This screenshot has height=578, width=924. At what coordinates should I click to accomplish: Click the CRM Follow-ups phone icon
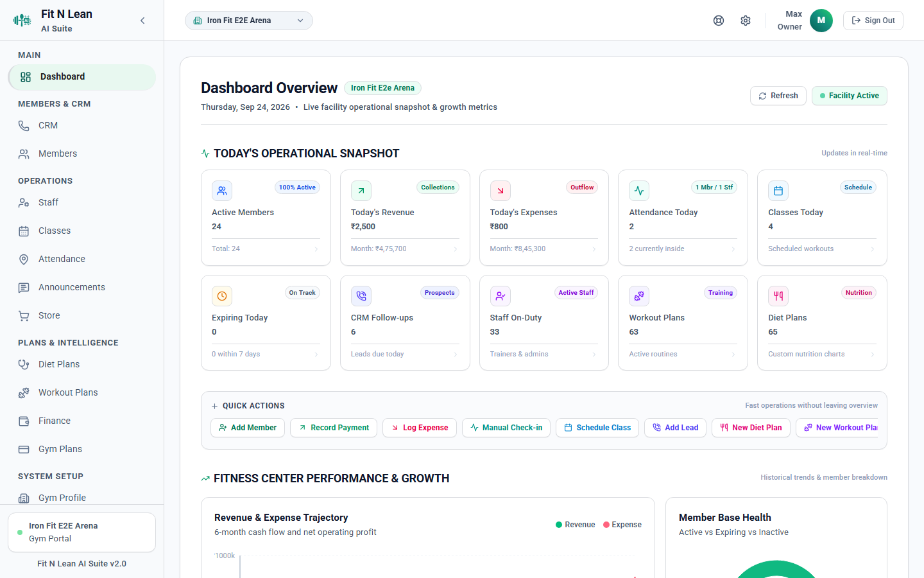point(361,296)
